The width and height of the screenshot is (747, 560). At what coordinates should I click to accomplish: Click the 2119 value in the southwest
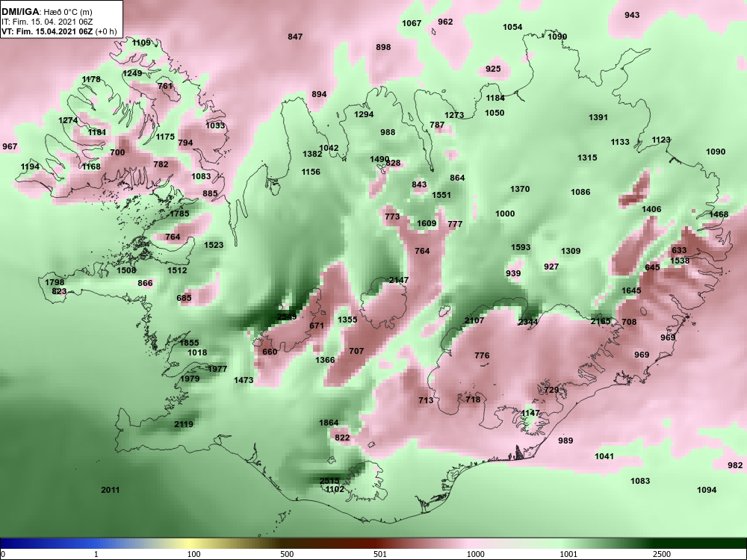click(184, 424)
